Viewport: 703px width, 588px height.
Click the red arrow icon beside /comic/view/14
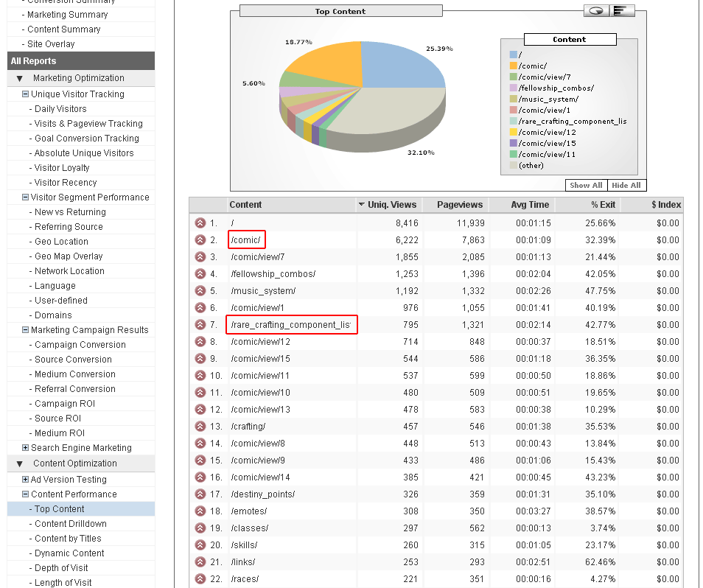pyautogui.click(x=200, y=477)
